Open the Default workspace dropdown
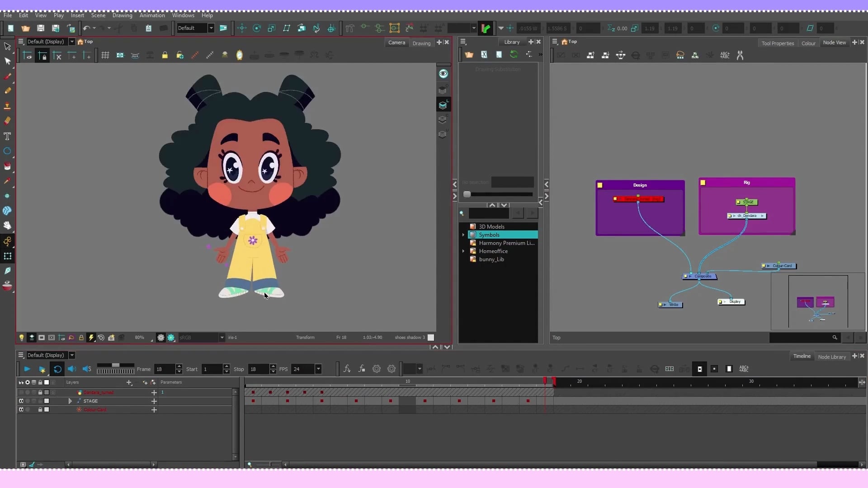This screenshot has width=868, height=488. (x=211, y=28)
